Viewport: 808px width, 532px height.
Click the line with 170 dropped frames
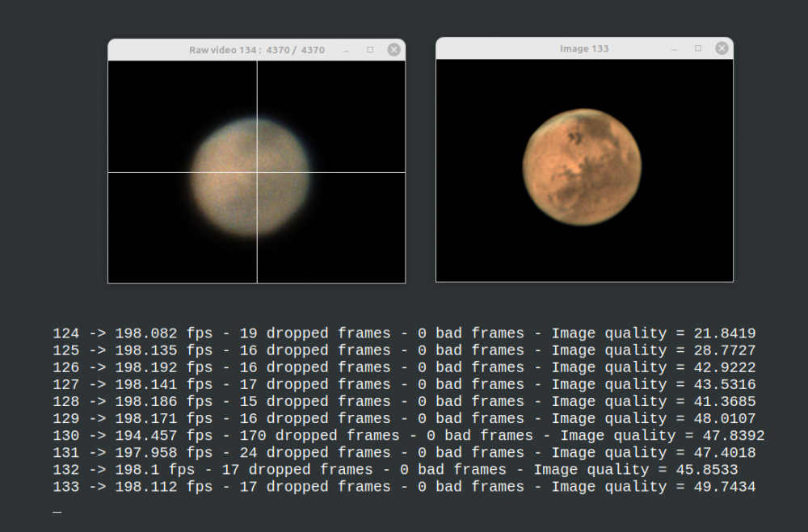point(408,435)
